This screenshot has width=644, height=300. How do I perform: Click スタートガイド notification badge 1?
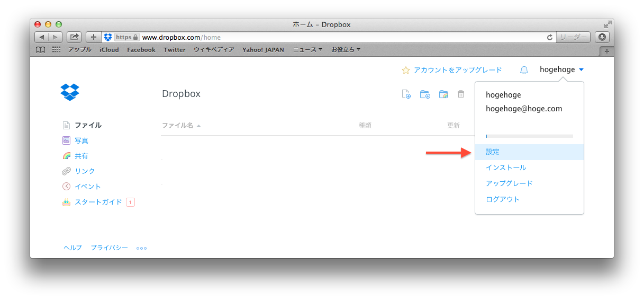[x=130, y=202]
